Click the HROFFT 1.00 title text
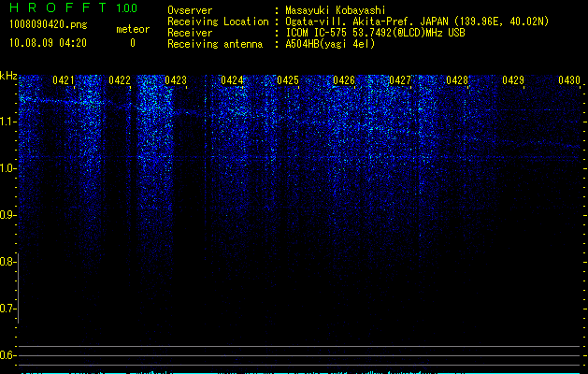Screen dimensions: 588x374 (74, 7)
